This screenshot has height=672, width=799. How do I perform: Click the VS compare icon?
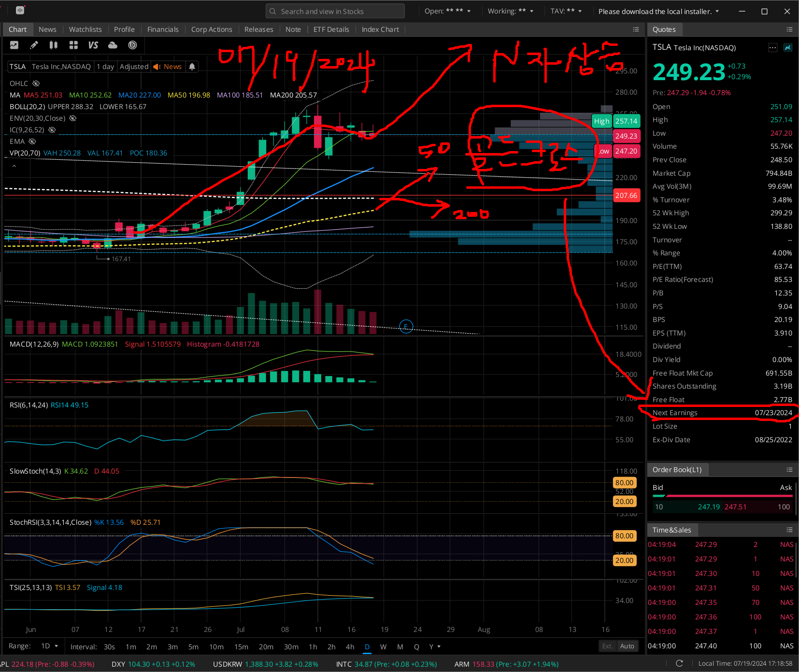point(93,45)
